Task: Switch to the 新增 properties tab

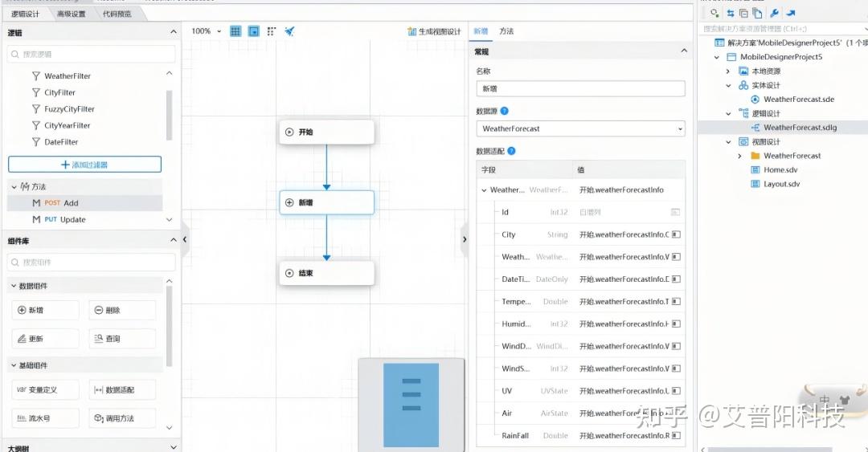Action: 481,31
